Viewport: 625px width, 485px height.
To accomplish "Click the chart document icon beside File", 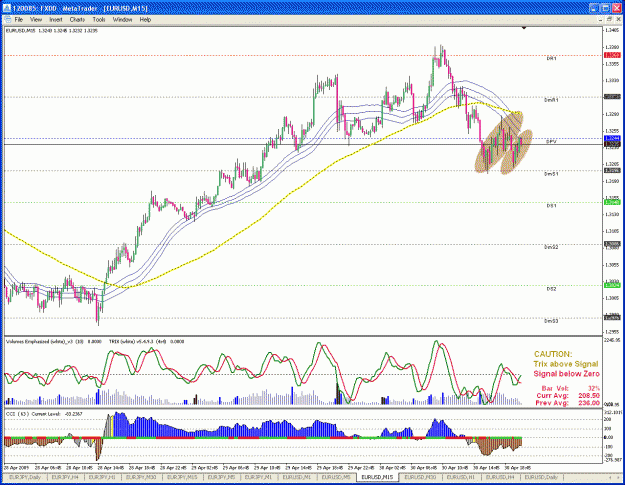I will point(7,20).
